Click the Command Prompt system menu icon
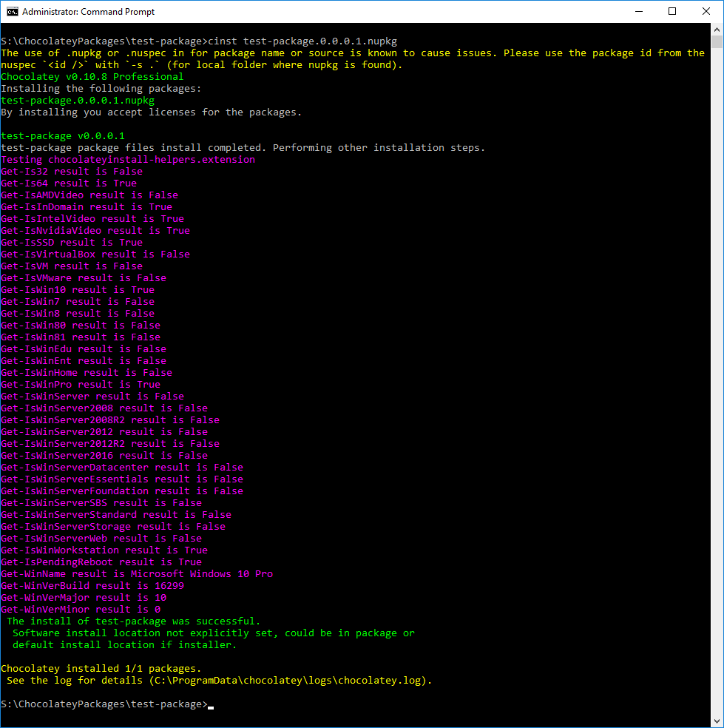The image size is (724, 728). (12, 12)
